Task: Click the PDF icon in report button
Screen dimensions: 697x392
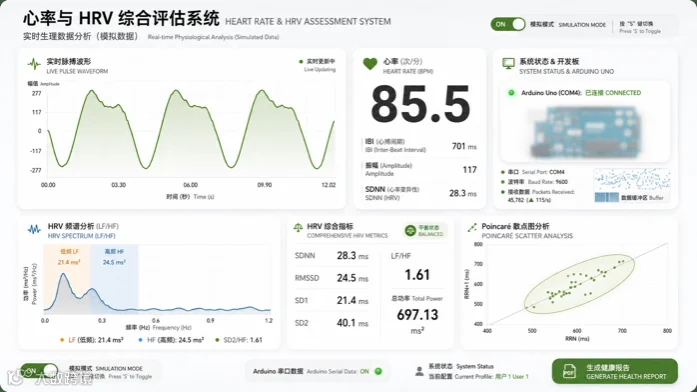Action: pyautogui.click(x=569, y=372)
